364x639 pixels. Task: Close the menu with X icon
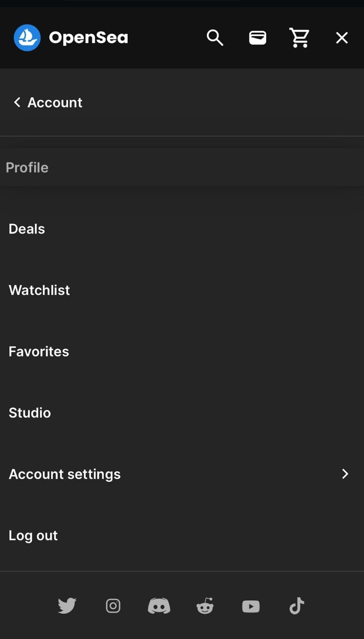[x=342, y=38]
